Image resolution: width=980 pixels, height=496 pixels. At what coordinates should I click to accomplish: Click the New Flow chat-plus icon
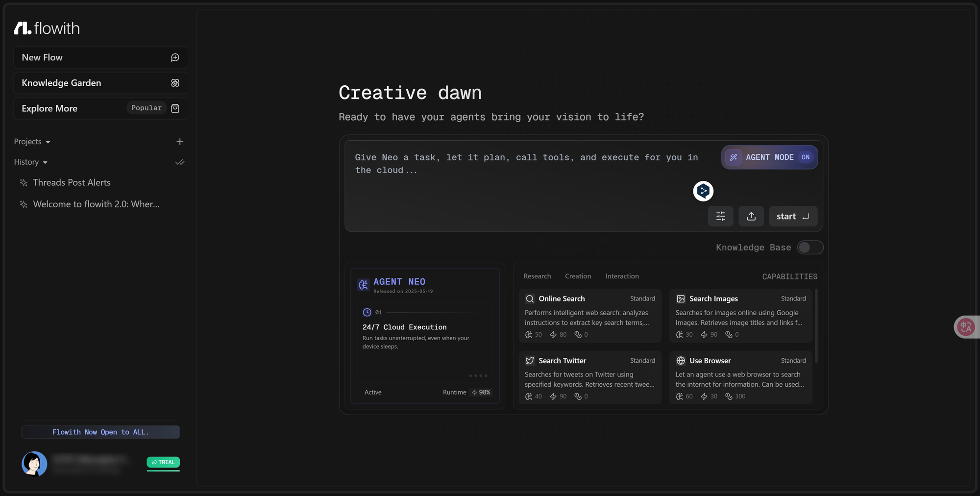175,57
